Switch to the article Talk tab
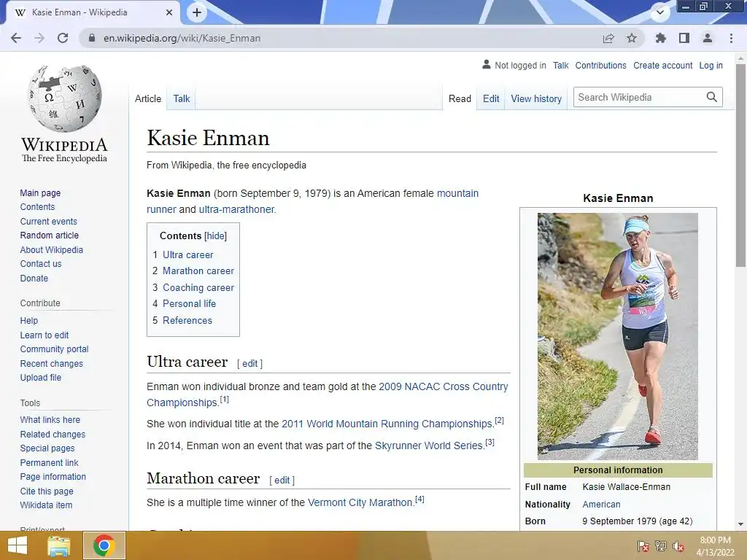 [x=181, y=98]
